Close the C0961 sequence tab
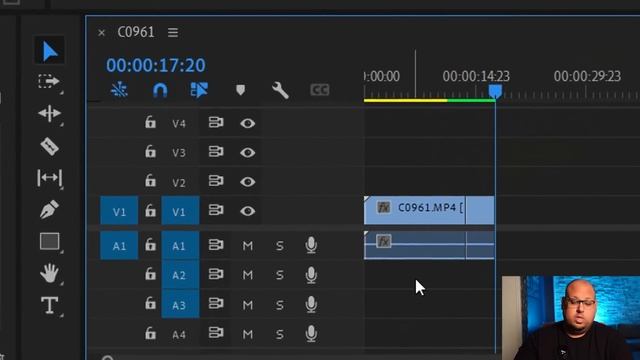This screenshot has height=360, width=640. [102, 33]
